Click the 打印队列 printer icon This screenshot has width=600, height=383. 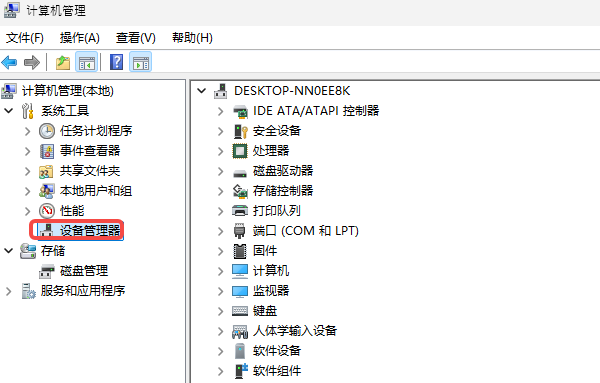point(240,211)
